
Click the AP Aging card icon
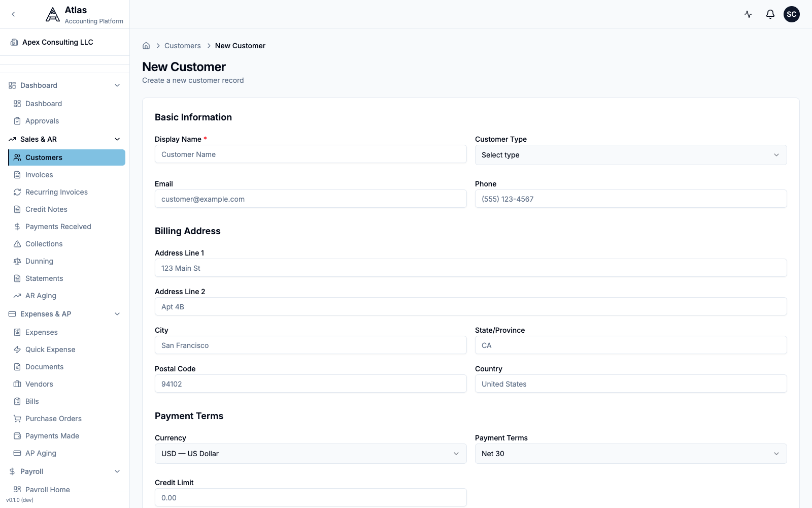(17, 453)
